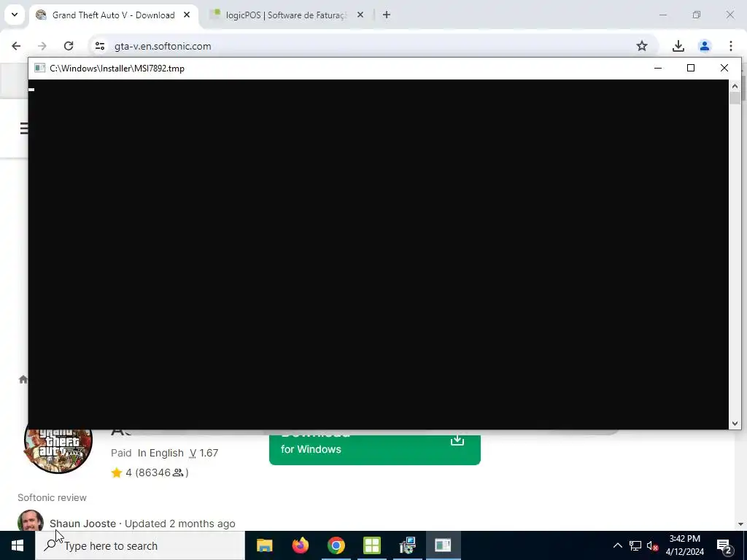Close the MSI7892.tmp console window
The width and height of the screenshot is (747, 560).
tap(724, 68)
